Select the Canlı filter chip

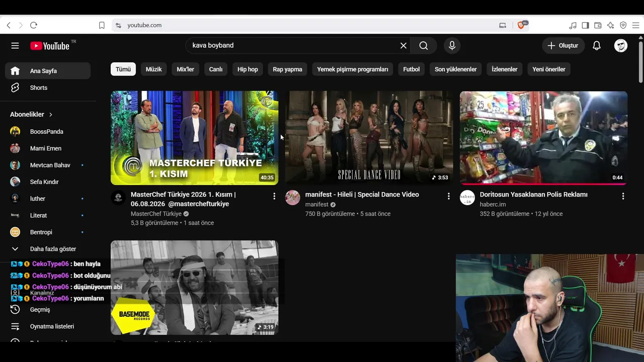point(216,69)
